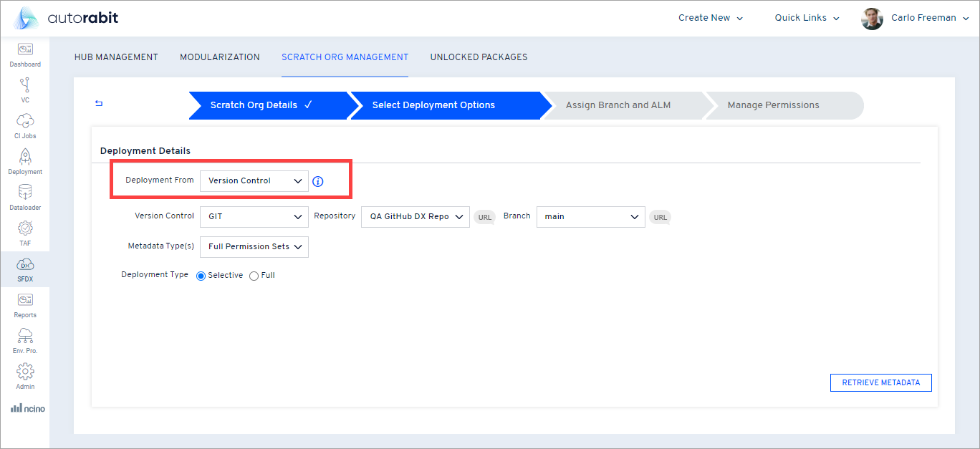This screenshot has width=980, height=449.
Task: Click the URL badge next to the Repository
Action: pyautogui.click(x=484, y=216)
